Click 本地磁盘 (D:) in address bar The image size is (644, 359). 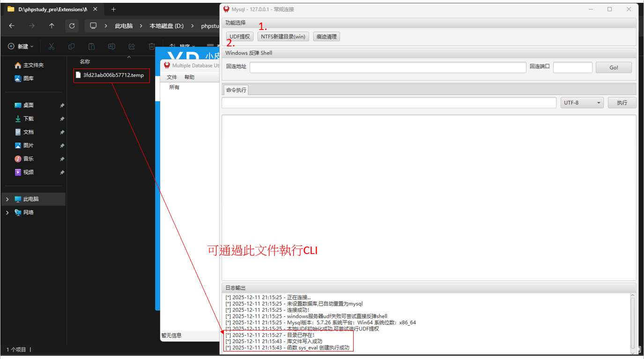tap(166, 26)
